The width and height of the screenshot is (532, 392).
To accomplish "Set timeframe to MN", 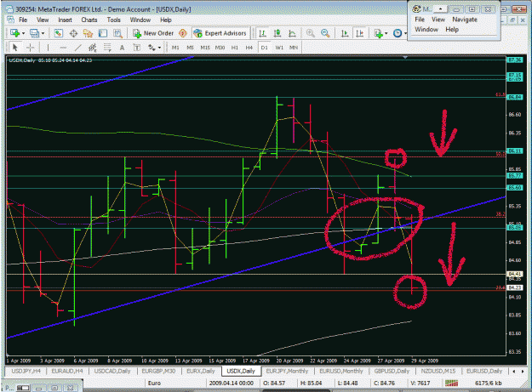I will pyautogui.click(x=294, y=48).
